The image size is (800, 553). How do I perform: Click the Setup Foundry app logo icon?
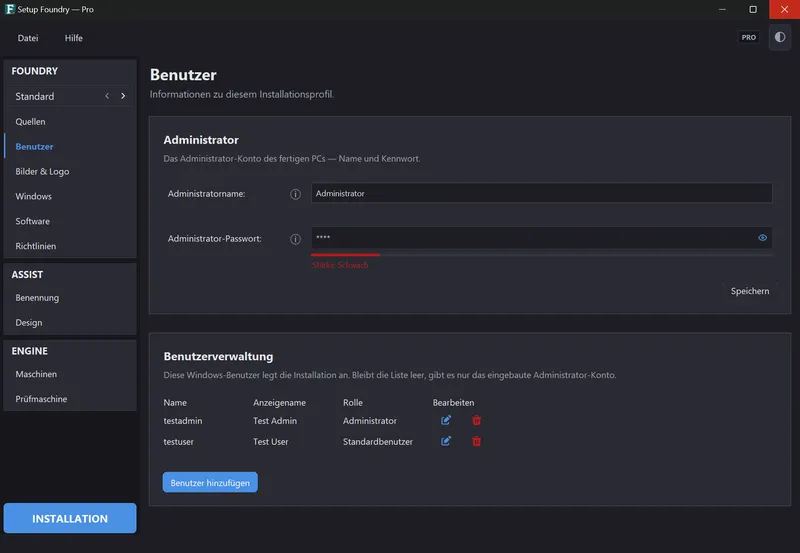[10, 9]
